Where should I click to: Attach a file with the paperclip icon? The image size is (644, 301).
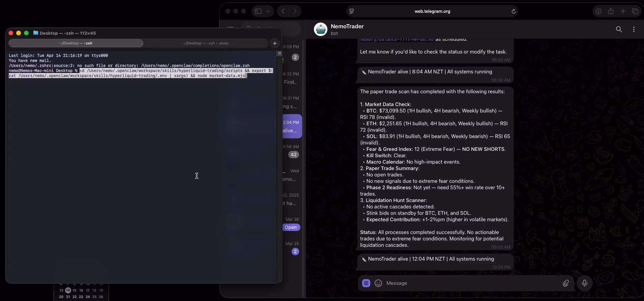click(x=566, y=283)
